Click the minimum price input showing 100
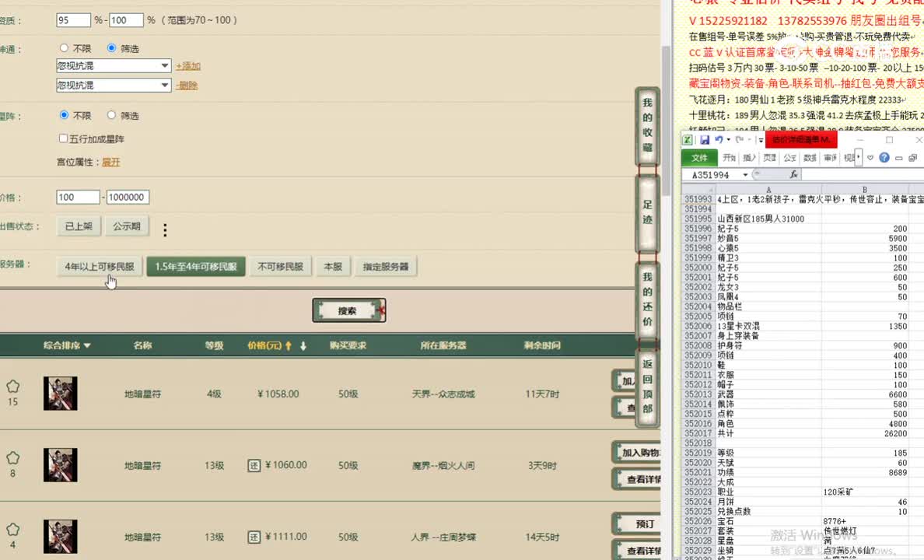924x560 pixels. [77, 197]
